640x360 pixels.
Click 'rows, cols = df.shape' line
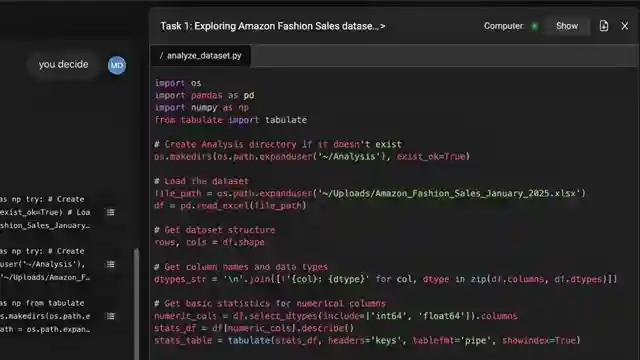[209, 242]
